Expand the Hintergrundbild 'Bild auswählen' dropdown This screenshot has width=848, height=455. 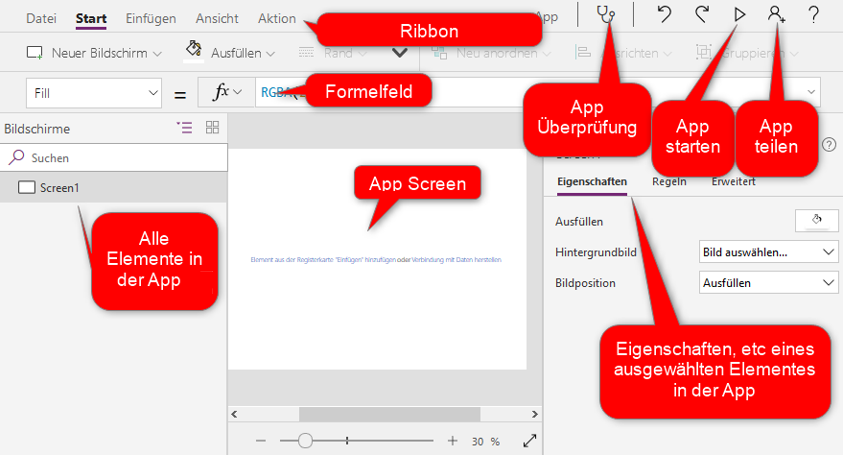coord(768,253)
